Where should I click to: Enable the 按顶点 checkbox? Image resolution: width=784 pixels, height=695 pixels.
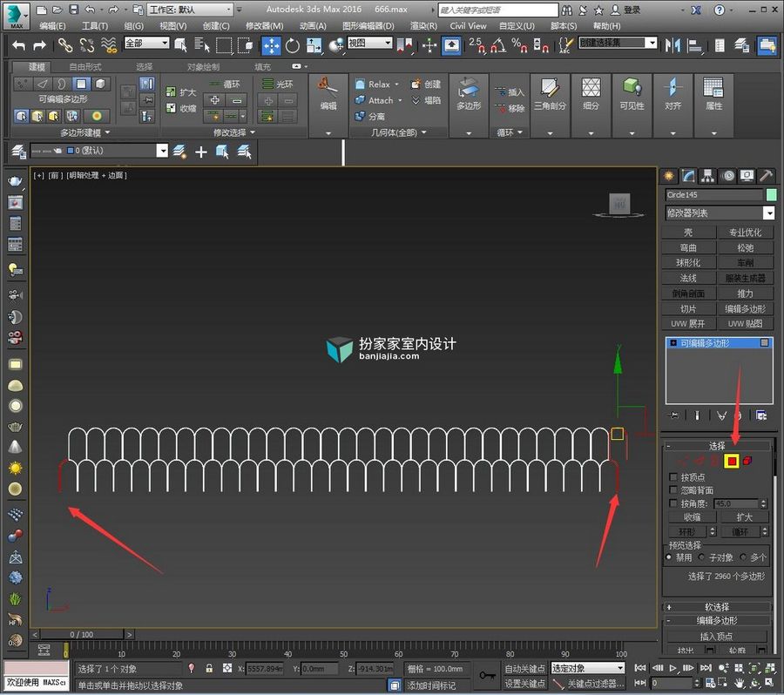(673, 476)
